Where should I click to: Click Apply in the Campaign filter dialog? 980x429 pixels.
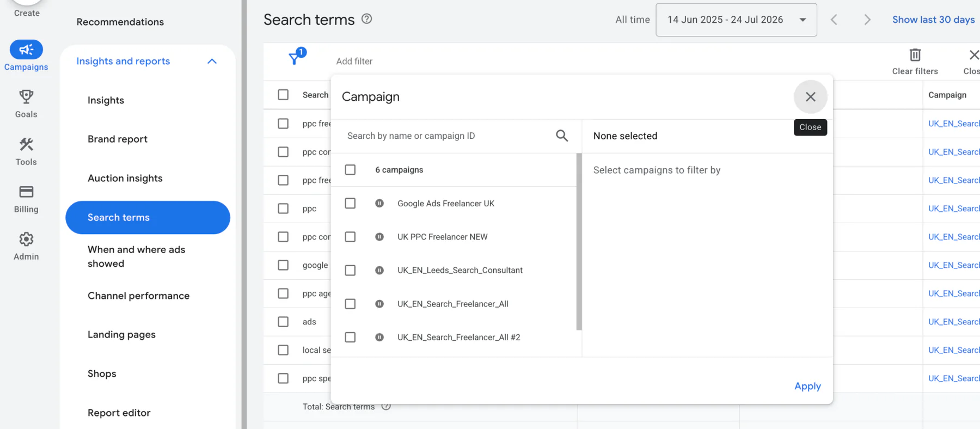click(807, 386)
